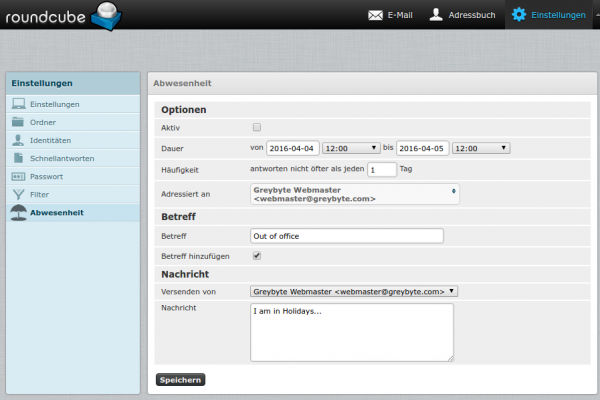Select Passwort in the settings sidebar

[49, 176]
